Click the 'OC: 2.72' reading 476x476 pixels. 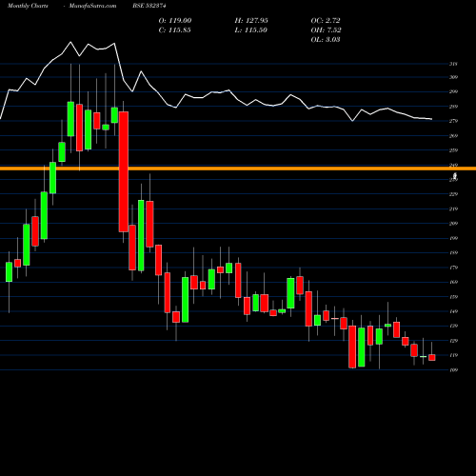click(x=326, y=20)
